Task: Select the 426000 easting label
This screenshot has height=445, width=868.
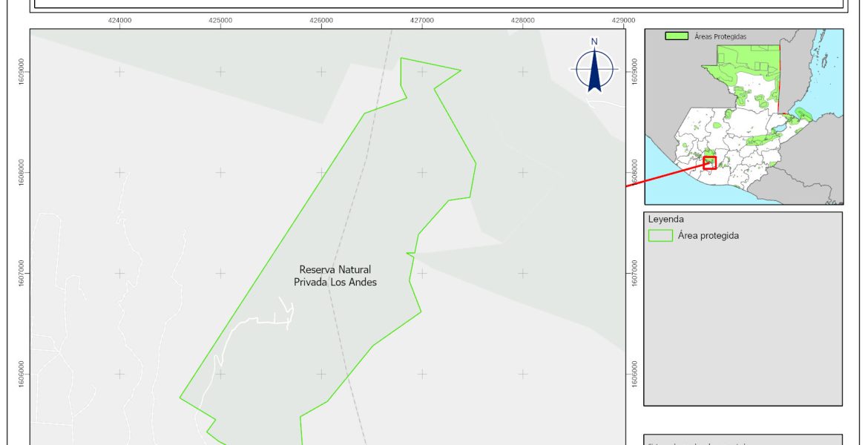Action: tap(321, 21)
